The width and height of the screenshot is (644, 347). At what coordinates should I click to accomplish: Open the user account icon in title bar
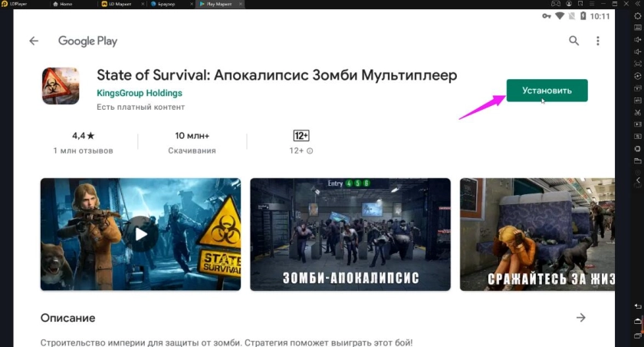click(569, 4)
